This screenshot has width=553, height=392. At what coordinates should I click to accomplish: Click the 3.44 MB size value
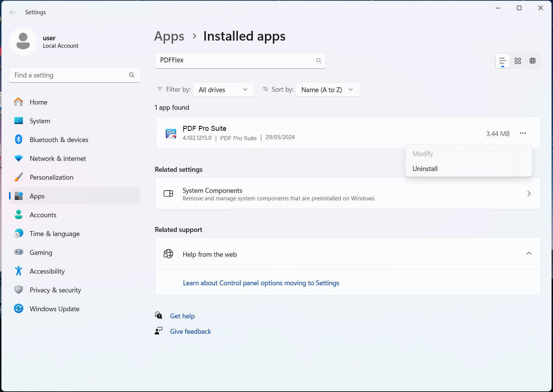[x=498, y=134]
